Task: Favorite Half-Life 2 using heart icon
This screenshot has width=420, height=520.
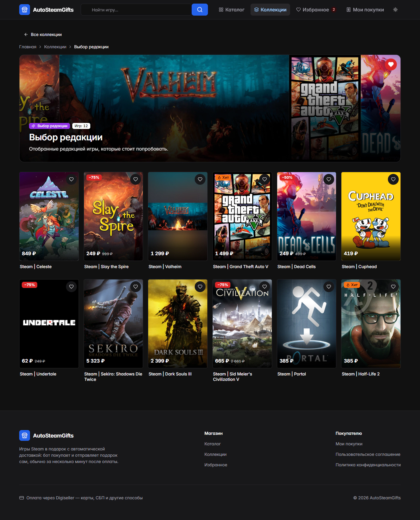Action: 393,287
